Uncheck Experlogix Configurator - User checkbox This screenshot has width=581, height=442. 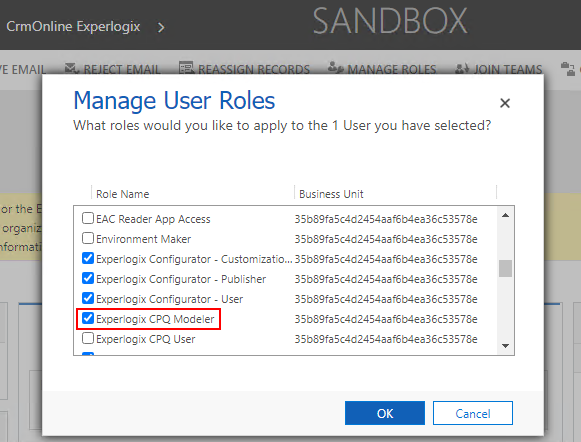pos(88,298)
